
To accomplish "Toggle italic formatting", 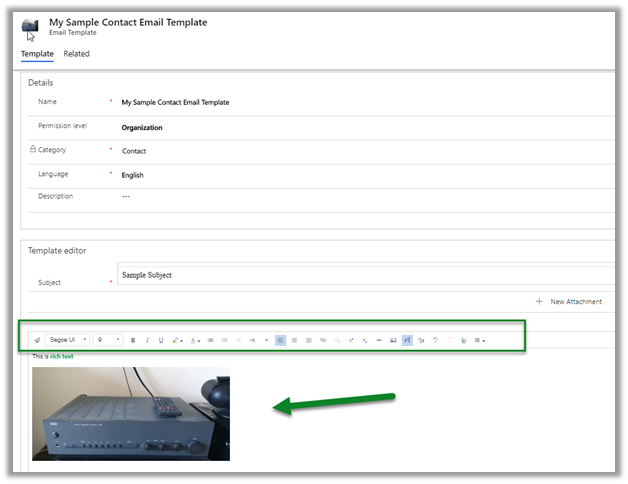I will [147, 340].
